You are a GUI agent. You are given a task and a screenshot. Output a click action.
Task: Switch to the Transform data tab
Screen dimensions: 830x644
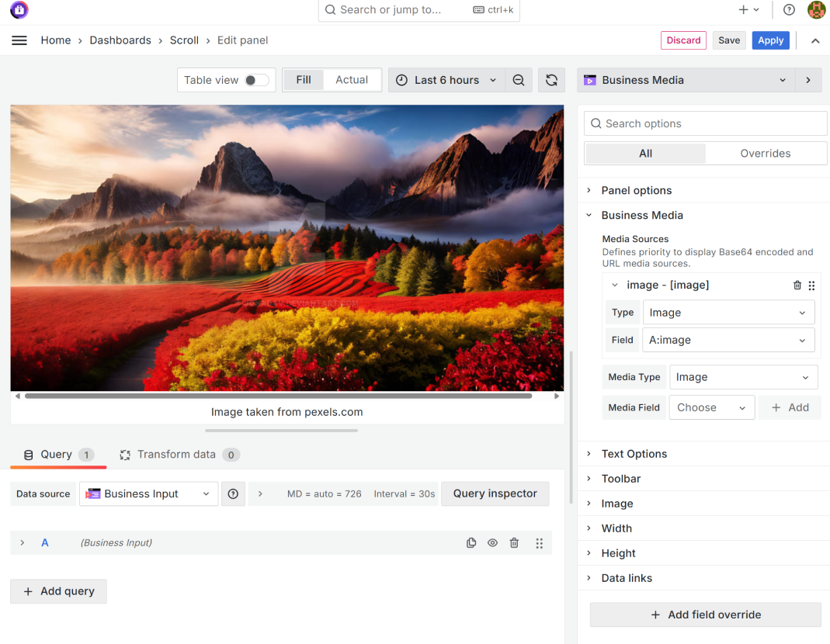pyautogui.click(x=176, y=455)
